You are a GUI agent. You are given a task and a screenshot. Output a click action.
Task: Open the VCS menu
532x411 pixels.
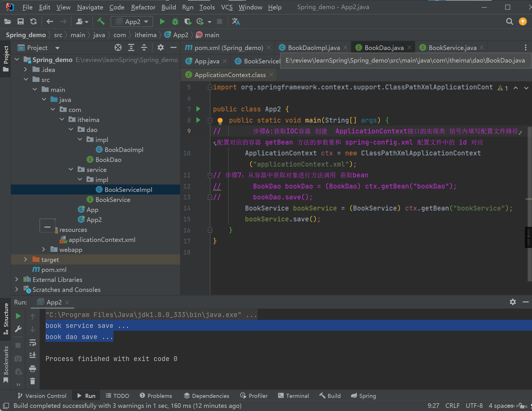pyautogui.click(x=227, y=7)
